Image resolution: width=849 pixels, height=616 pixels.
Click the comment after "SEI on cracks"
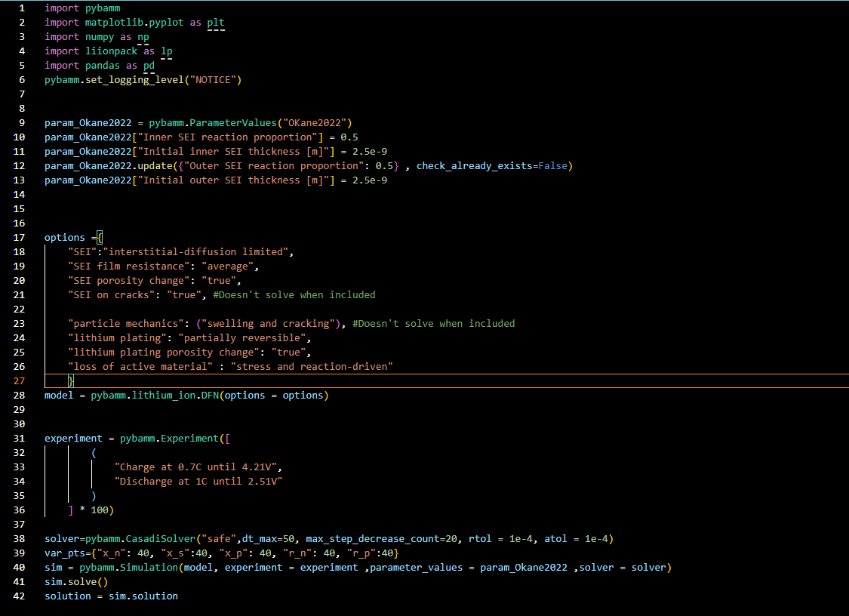pos(294,294)
